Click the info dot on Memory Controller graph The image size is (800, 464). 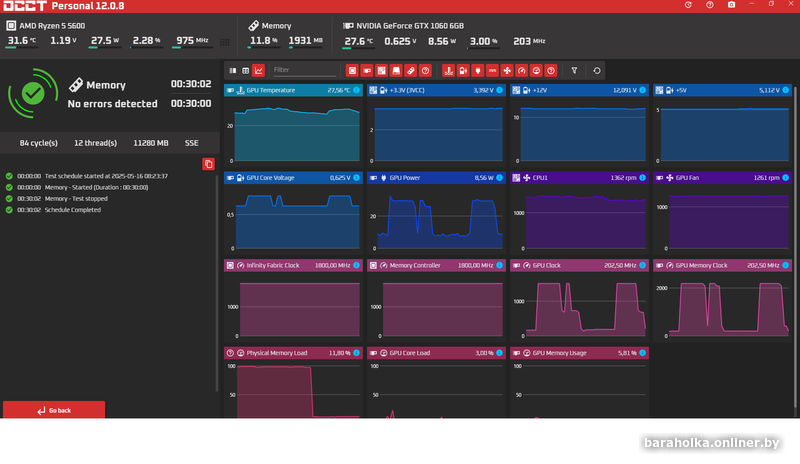pos(499,265)
